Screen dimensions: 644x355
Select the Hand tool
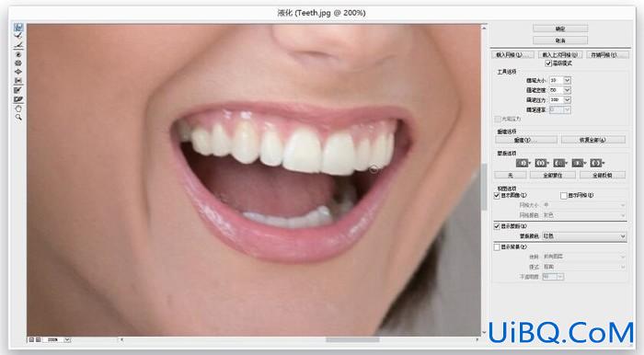pos(18,109)
